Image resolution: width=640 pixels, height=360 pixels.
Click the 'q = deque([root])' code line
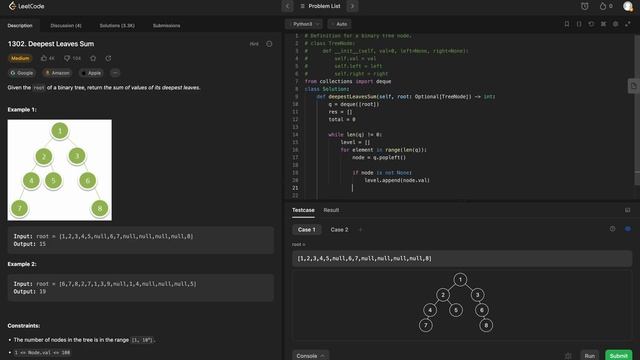pyautogui.click(x=354, y=104)
